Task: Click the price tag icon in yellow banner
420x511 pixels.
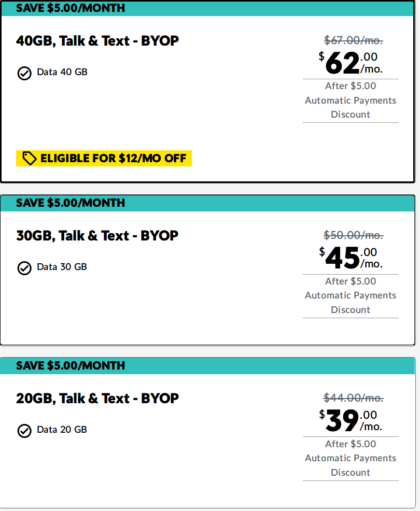Action: 30,159
